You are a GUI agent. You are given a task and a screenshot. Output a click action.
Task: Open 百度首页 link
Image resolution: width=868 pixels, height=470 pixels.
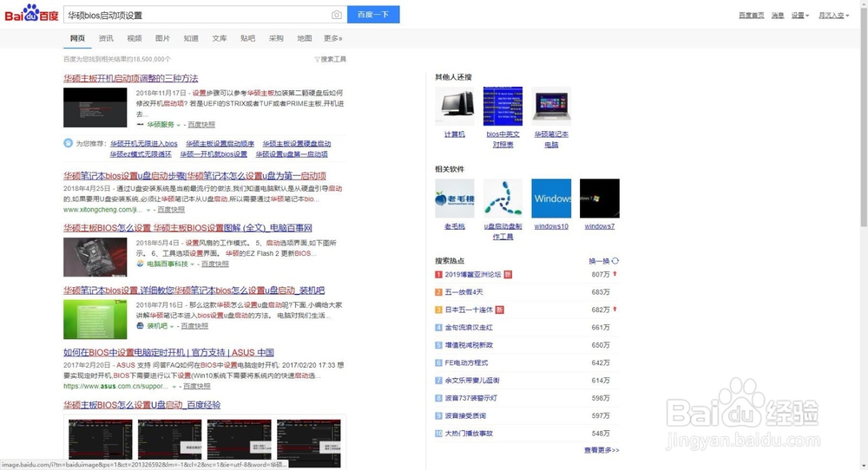coord(751,16)
